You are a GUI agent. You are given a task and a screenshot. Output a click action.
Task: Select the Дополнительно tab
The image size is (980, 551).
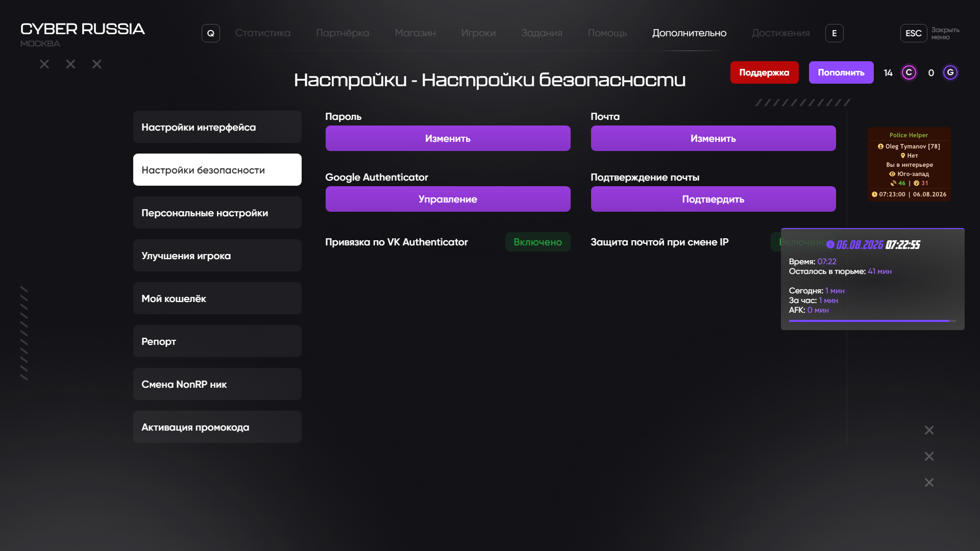[690, 33]
